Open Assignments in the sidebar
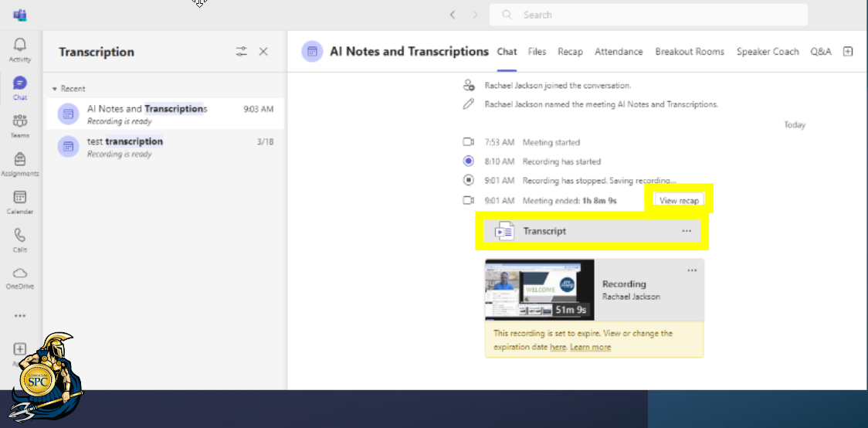 (x=20, y=165)
